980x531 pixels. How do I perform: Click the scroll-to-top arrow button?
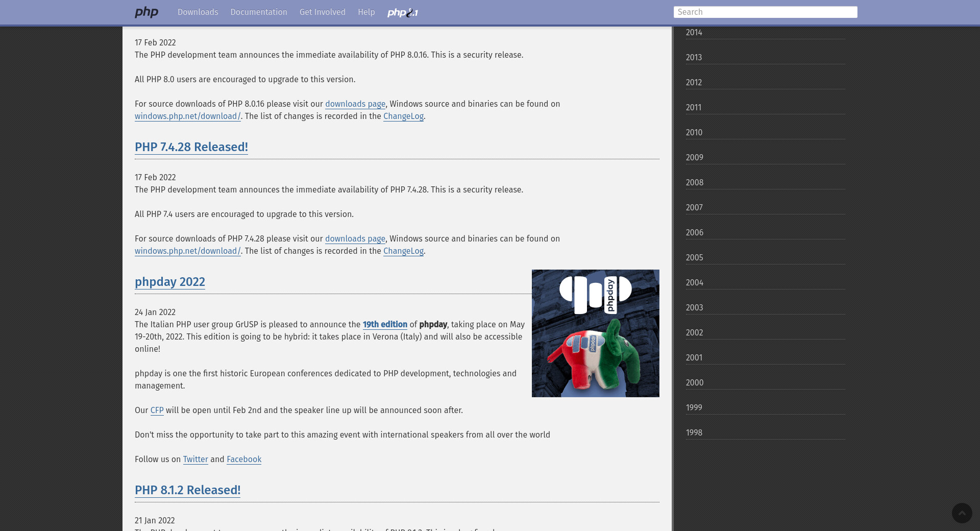962,513
